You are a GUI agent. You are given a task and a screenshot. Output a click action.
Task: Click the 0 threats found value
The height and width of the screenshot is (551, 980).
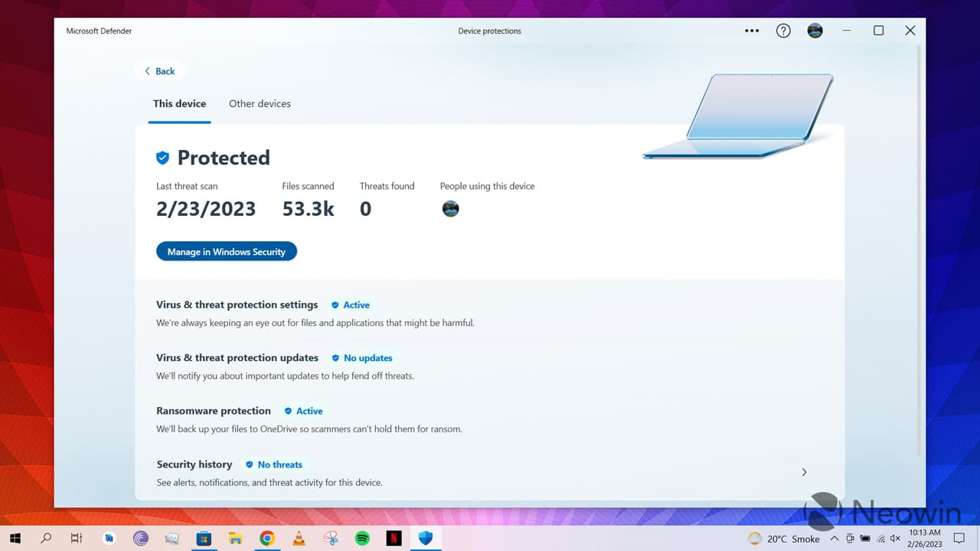[x=365, y=209]
